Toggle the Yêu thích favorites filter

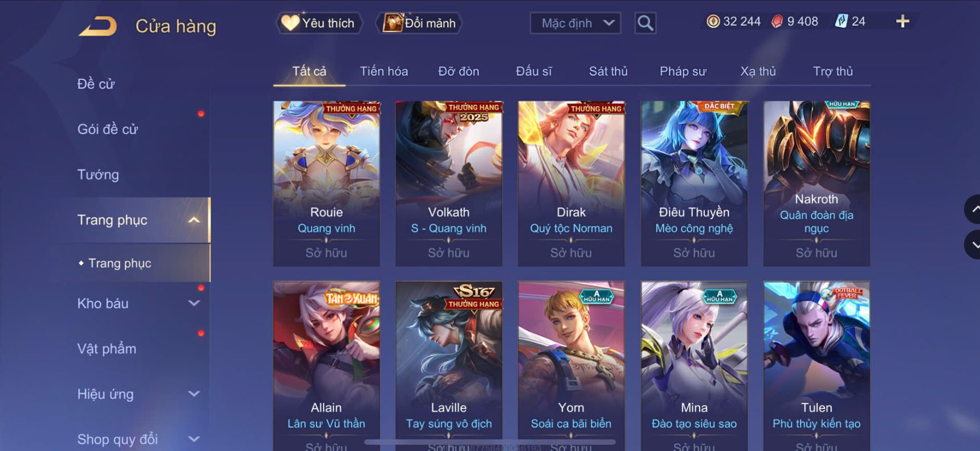click(319, 23)
